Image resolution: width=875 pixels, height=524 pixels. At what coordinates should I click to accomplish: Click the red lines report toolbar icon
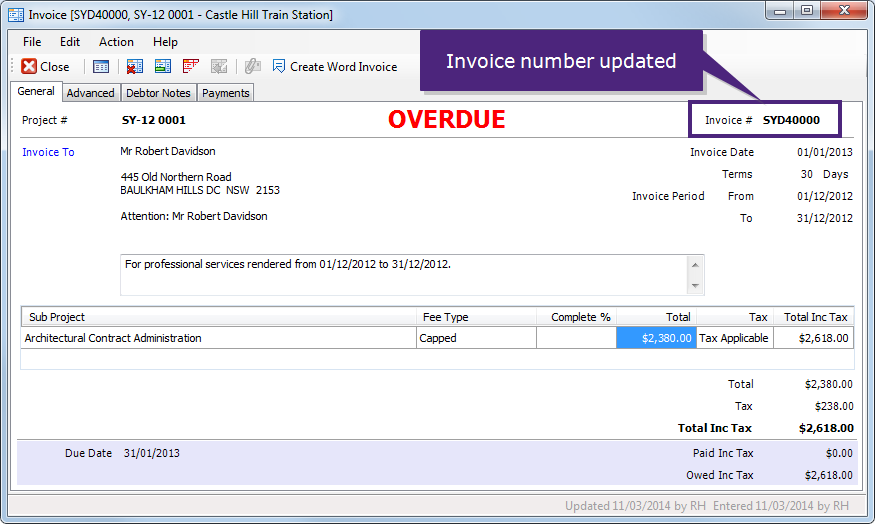[190, 67]
